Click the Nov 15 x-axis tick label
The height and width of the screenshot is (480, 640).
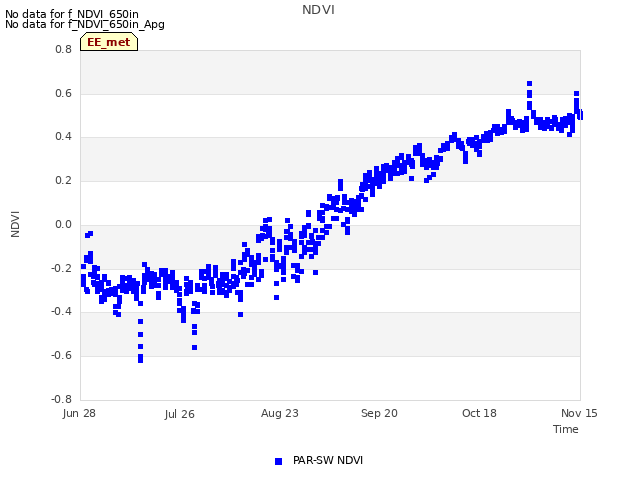tap(579, 413)
